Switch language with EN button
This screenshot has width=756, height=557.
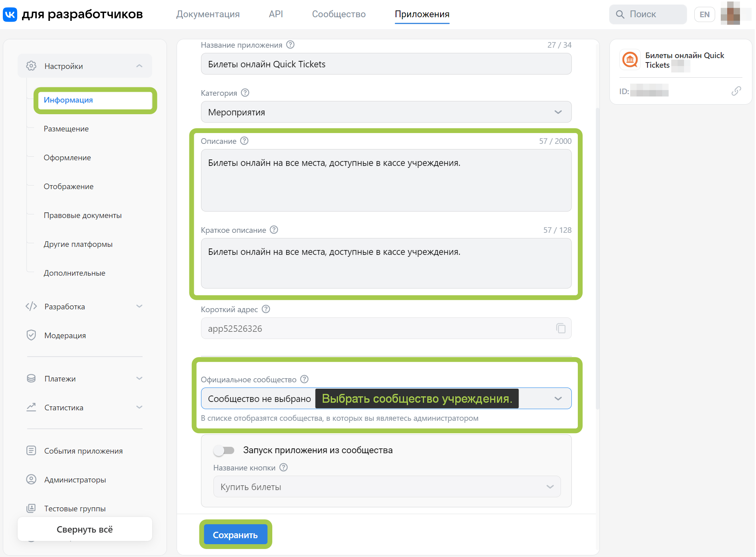(704, 14)
